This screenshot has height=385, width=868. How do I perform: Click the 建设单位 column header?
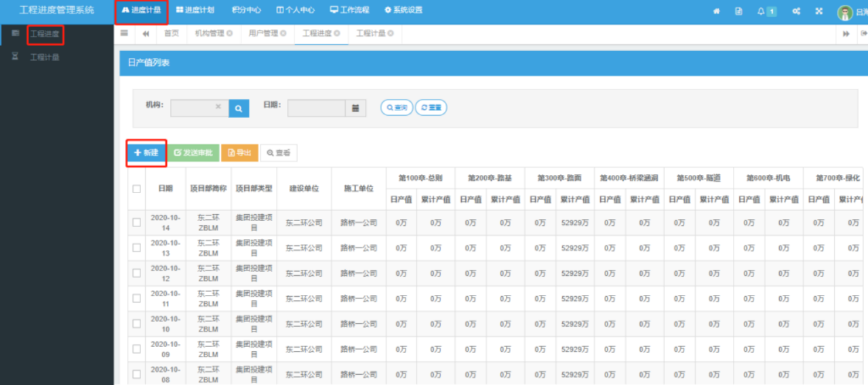point(304,188)
